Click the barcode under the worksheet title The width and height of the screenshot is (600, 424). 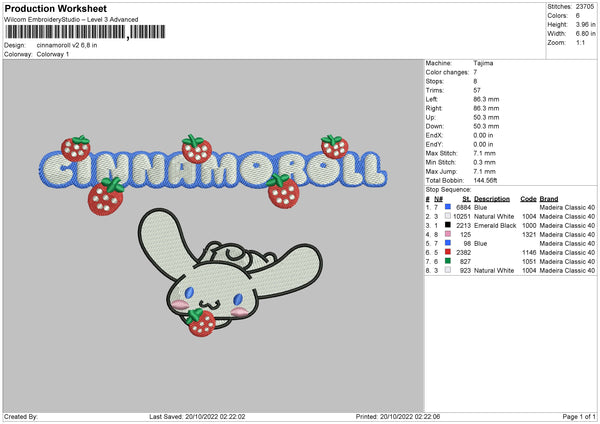66,32
